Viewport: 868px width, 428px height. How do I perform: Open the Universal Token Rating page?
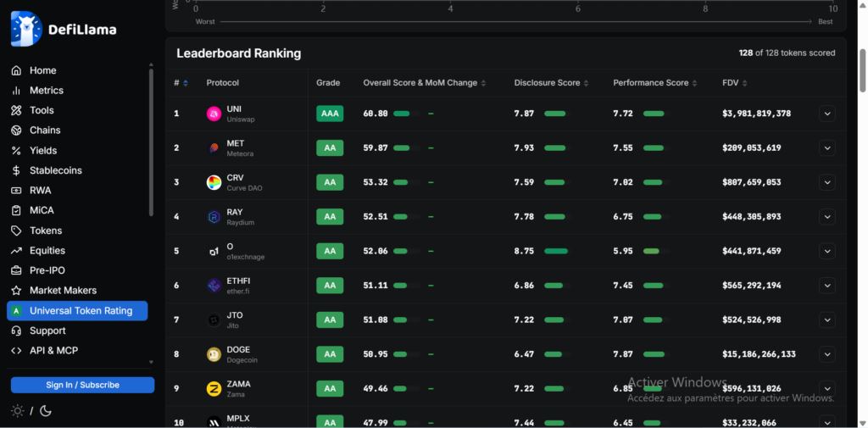(x=77, y=311)
